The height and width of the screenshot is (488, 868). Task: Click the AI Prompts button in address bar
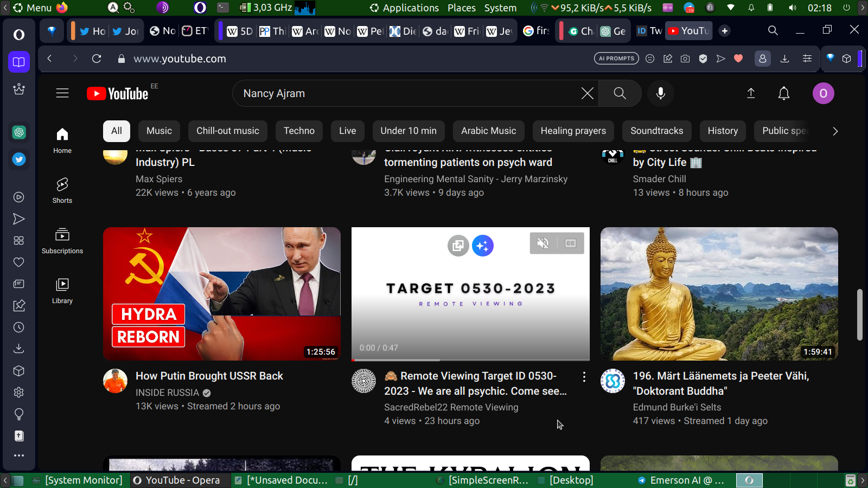pyautogui.click(x=616, y=59)
